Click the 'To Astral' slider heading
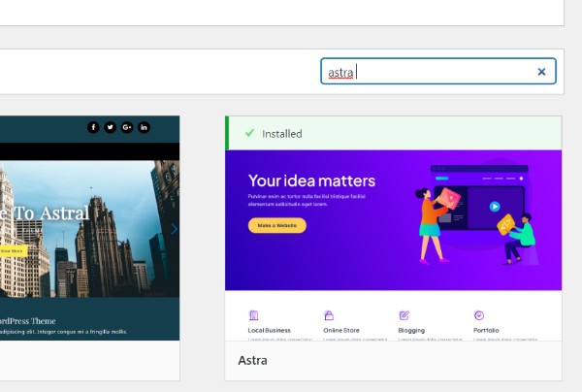 (51, 213)
